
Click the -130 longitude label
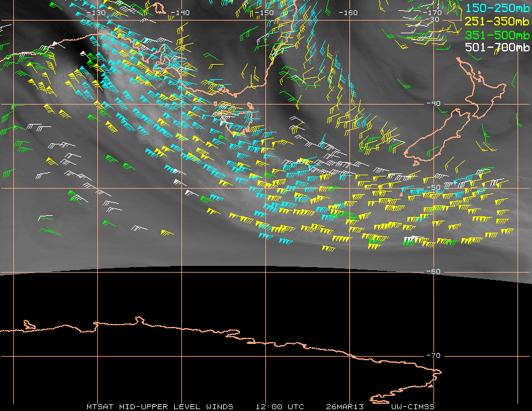[x=96, y=13]
